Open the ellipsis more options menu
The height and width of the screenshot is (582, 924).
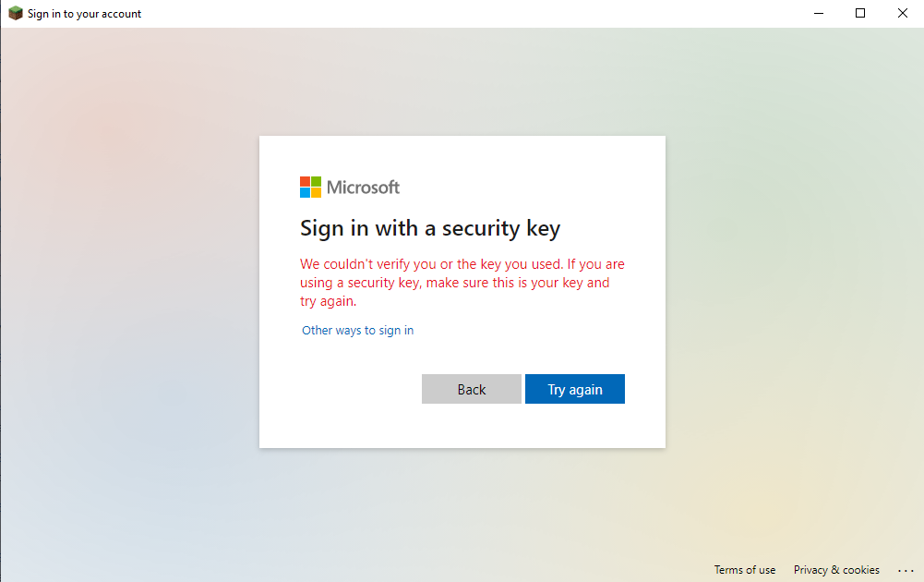pos(905,570)
